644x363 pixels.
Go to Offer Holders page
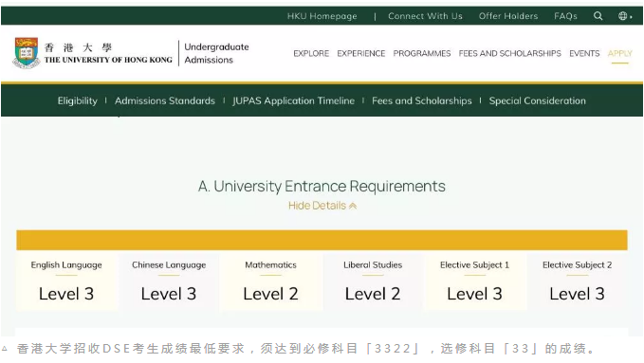[508, 16]
